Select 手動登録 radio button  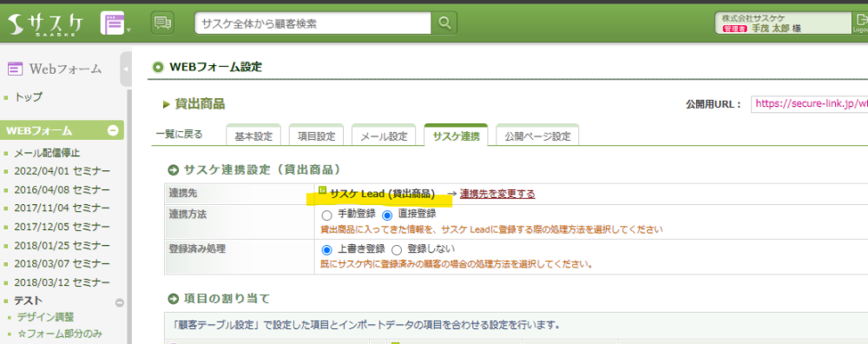coord(326,215)
